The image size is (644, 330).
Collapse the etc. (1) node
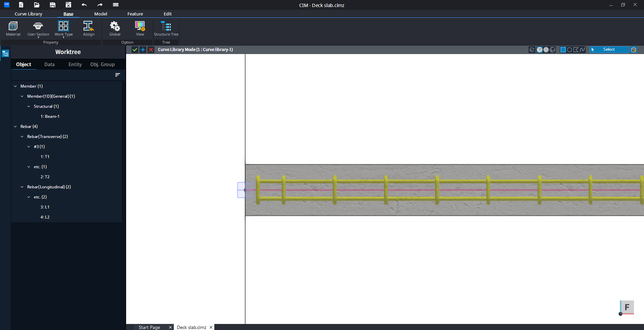click(29, 167)
